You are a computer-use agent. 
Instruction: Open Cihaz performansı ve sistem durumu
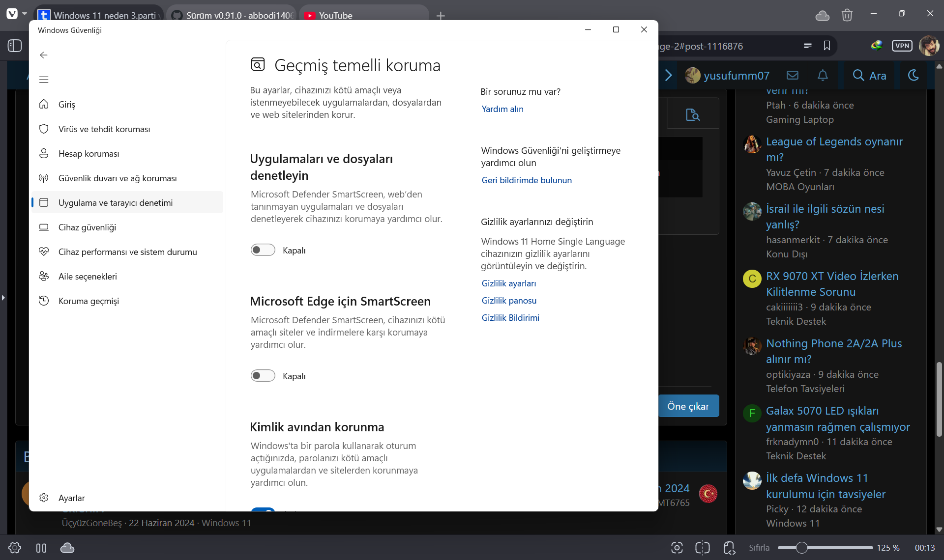click(127, 252)
